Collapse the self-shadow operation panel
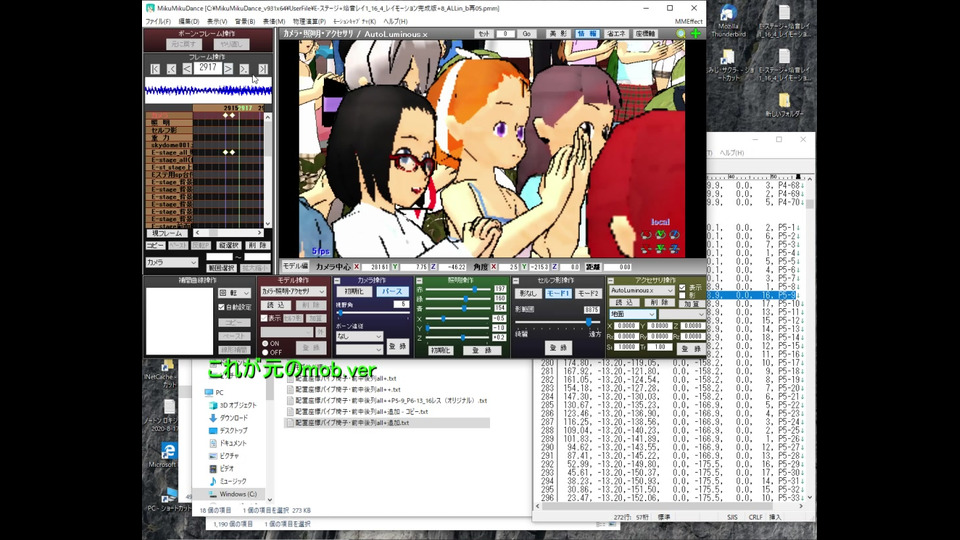 tap(516, 280)
